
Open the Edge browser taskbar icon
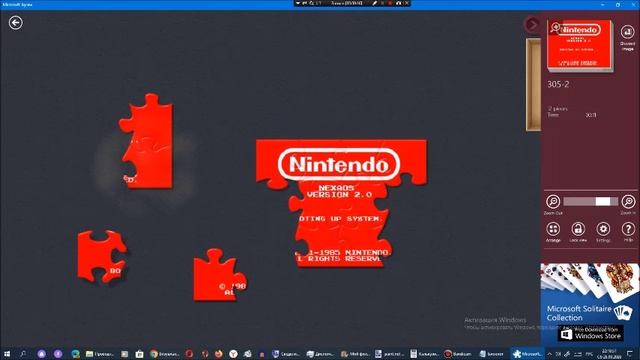76,354
